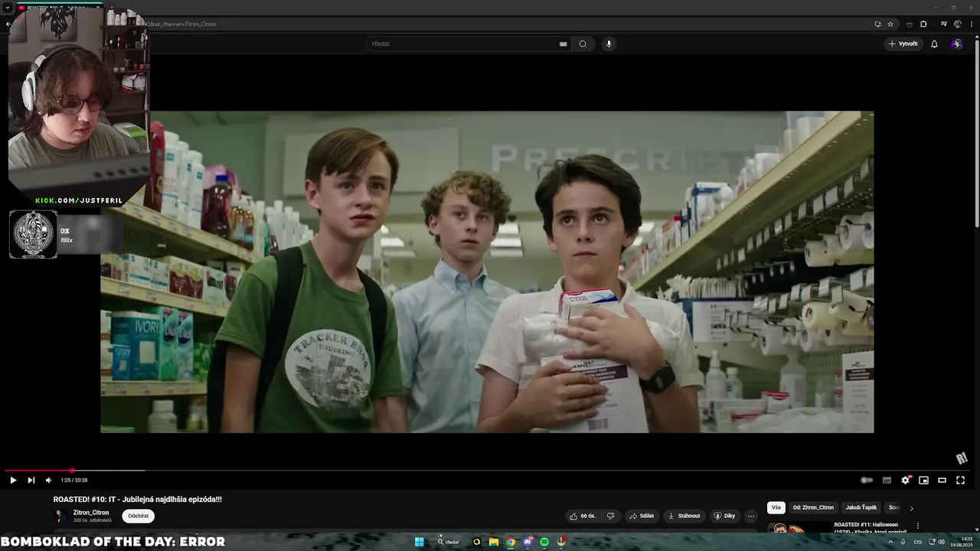Toggle the autoplay switch
Screen dimensions: 980x551
pyautogui.click(x=867, y=480)
